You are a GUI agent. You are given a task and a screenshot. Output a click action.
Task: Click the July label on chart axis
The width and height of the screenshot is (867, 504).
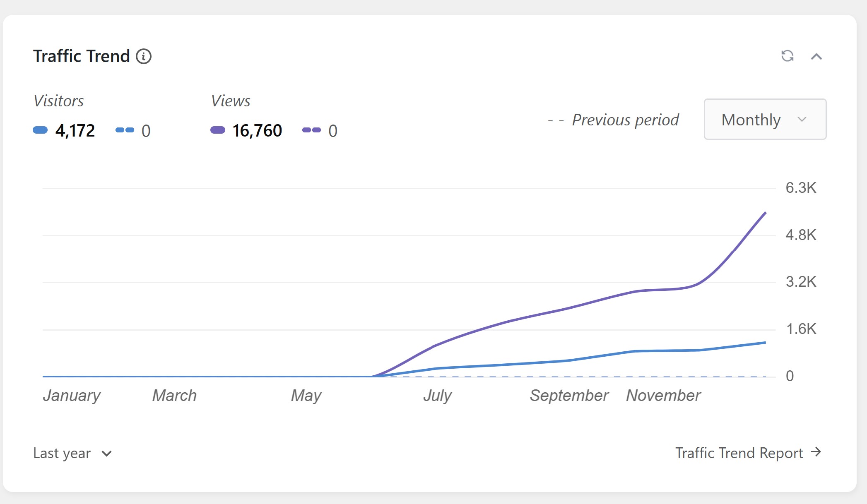click(437, 396)
